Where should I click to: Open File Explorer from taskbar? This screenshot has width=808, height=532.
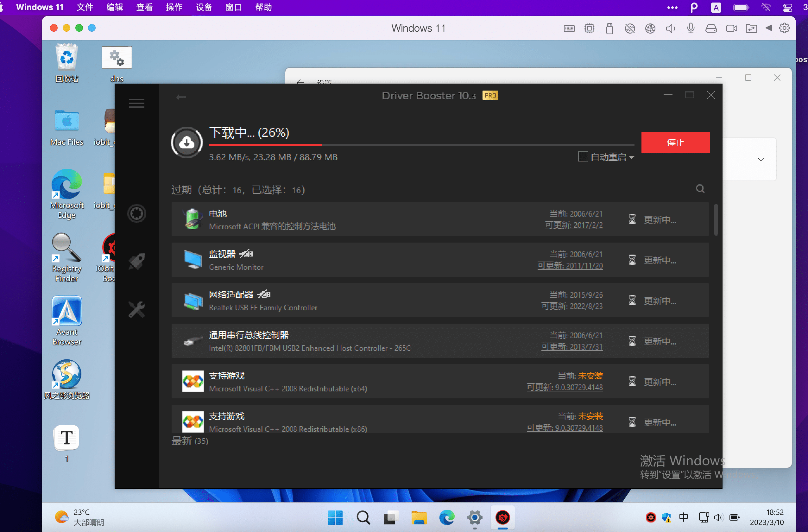click(x=419, y=518)
